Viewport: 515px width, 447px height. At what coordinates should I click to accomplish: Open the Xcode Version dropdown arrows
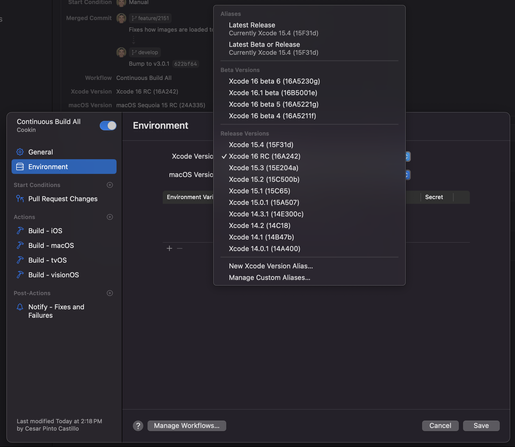pyautogui.click(x=407, y=156)
